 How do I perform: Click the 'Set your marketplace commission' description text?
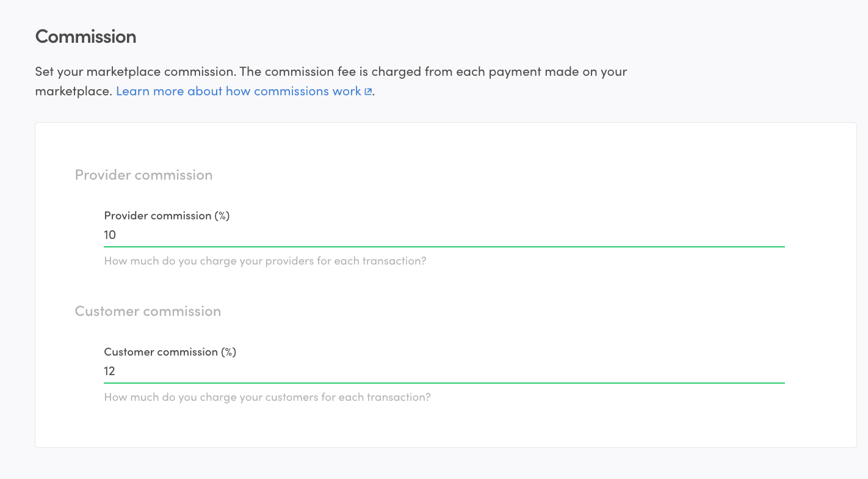coord(135,71)
